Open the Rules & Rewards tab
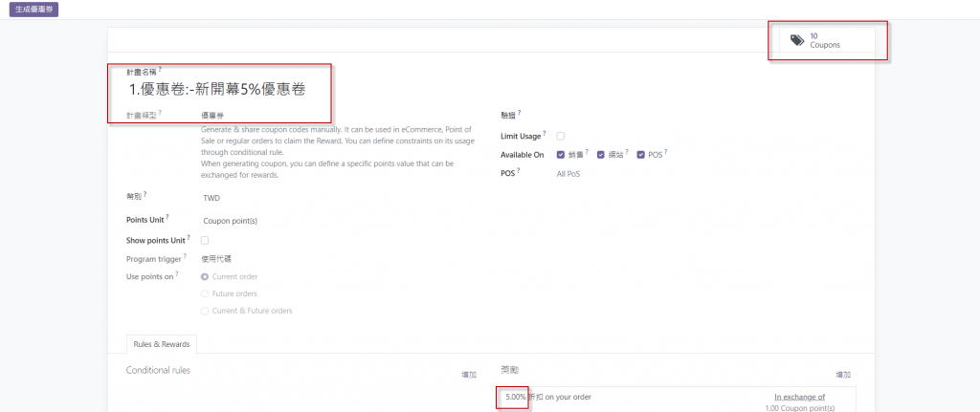This screenshot has height=412, width=980. [161, 344]
